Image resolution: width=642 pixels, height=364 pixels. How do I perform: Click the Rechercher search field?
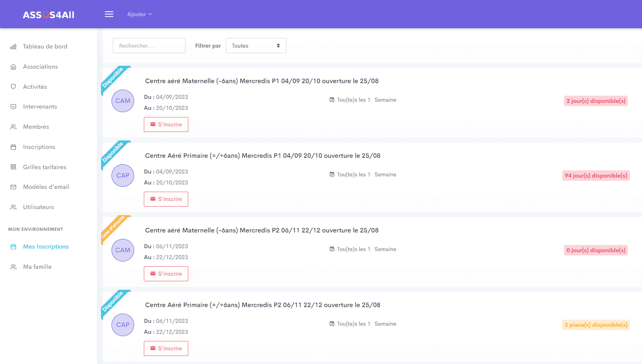(149, 46)
